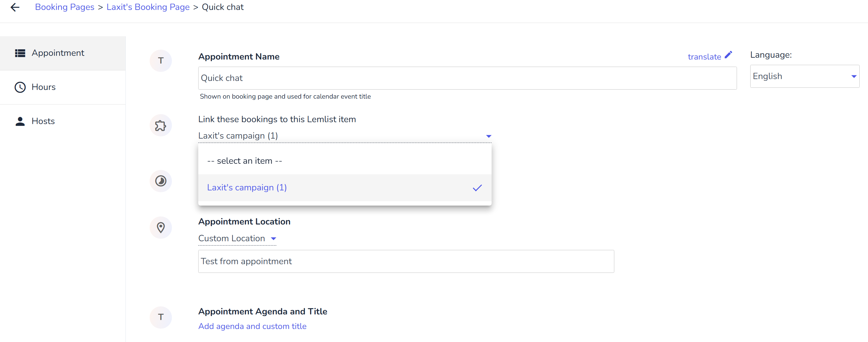The image size is (868, 342).
Task: Open the Hosts sidebar tab
Action: 63,121
